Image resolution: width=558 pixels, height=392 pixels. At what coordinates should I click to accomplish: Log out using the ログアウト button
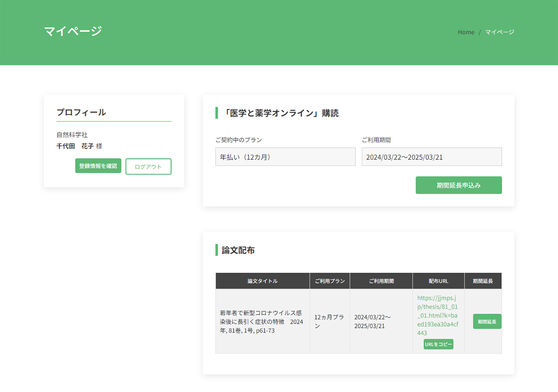click(148, 166)
